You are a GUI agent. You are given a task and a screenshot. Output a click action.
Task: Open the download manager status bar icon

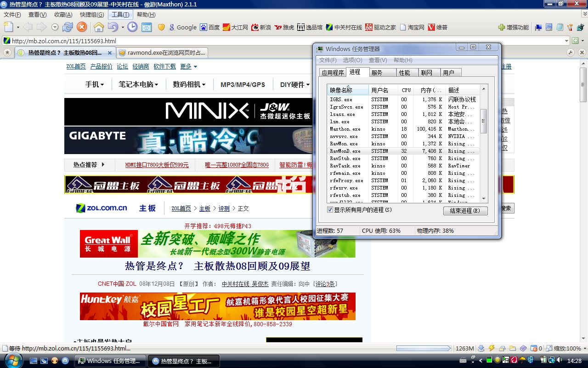point(481,348)
